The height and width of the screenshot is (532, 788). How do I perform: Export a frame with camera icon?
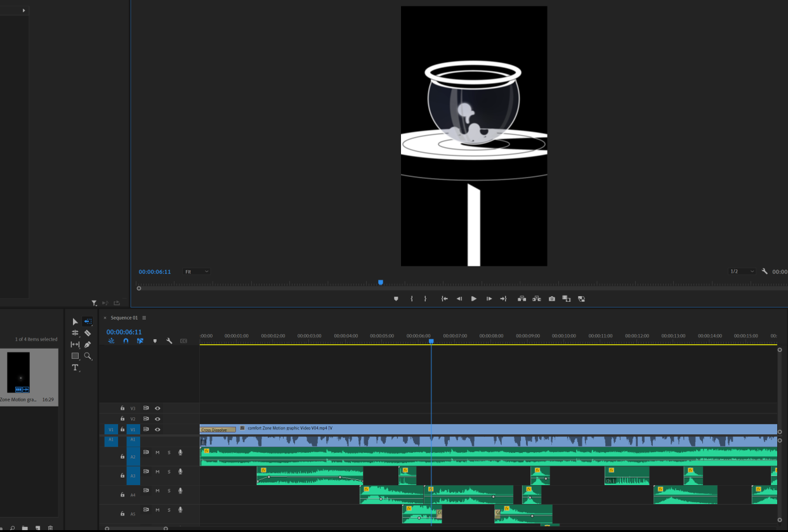tap(552, 299)
